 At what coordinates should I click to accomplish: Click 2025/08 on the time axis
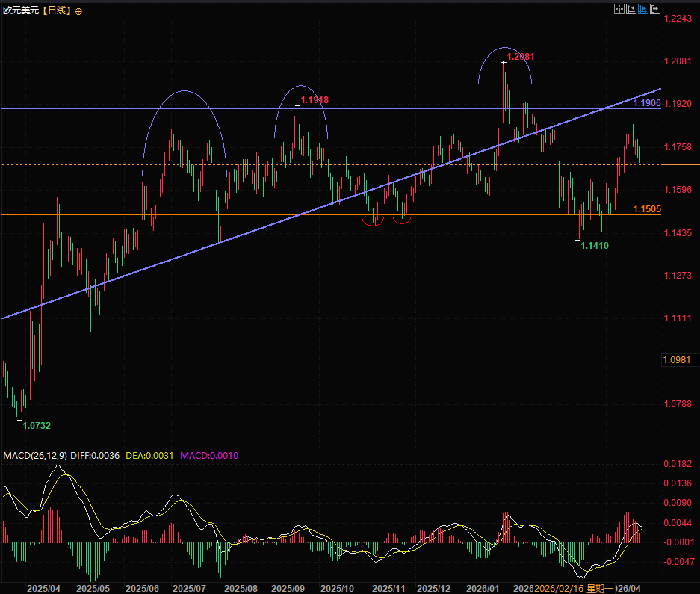pyautogui.click(x=240, y=589)
